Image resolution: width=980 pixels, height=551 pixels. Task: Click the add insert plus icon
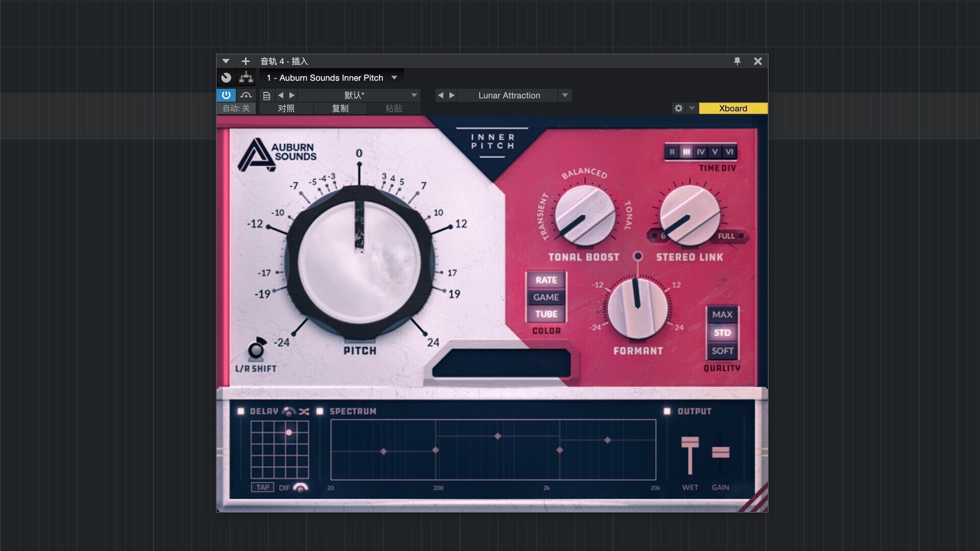point(246,61)
